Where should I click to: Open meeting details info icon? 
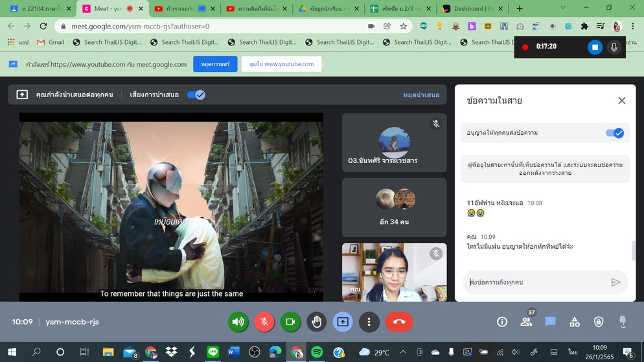coord(502,322)
